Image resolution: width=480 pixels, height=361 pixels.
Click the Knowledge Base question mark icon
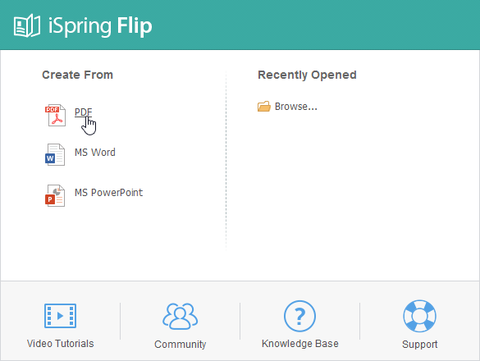300,316
